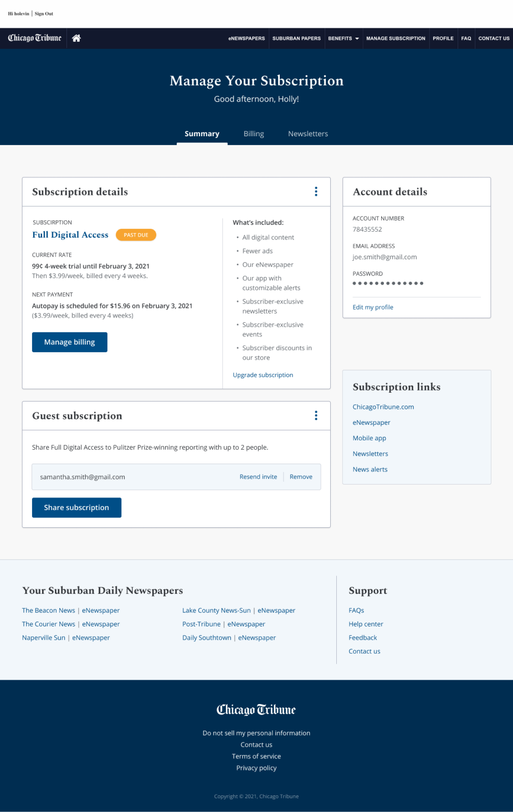This screenshot has width=513, height=812.
Task: Click Contact us in the dark footer
Action: pos(256,745)
